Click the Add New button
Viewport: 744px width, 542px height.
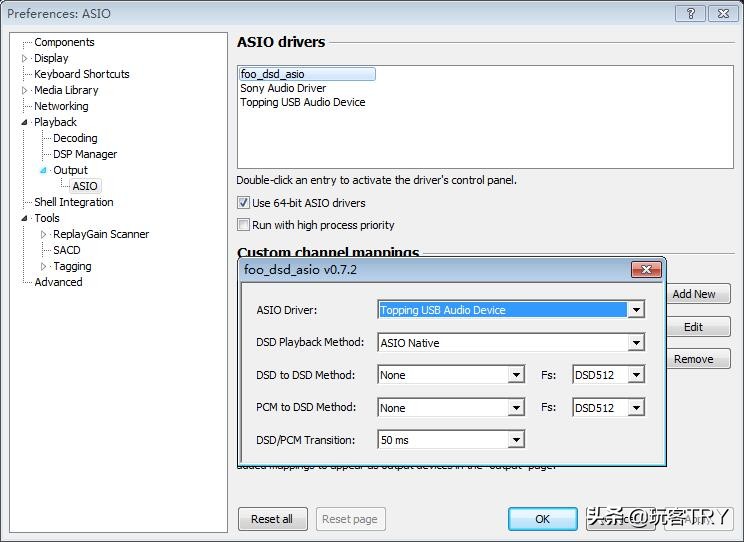click(693, 294)
